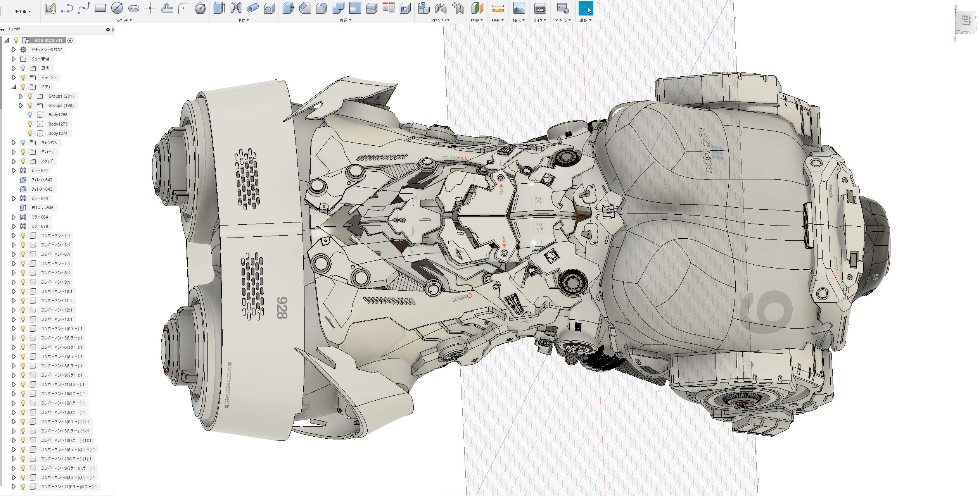Click the Insert image icon
Image resolution: width=980 pixels, height=496 pixels.
[x=519, y=8]
